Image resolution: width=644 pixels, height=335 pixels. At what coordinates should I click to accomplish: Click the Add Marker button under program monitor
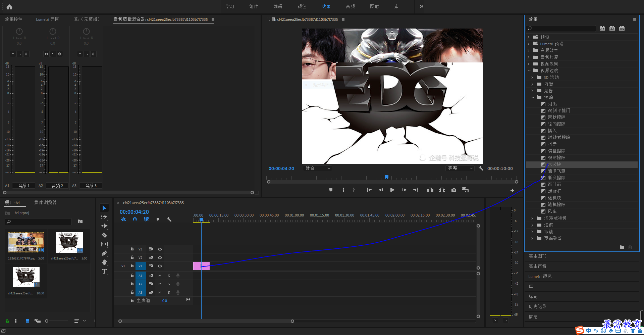[331, 190]
